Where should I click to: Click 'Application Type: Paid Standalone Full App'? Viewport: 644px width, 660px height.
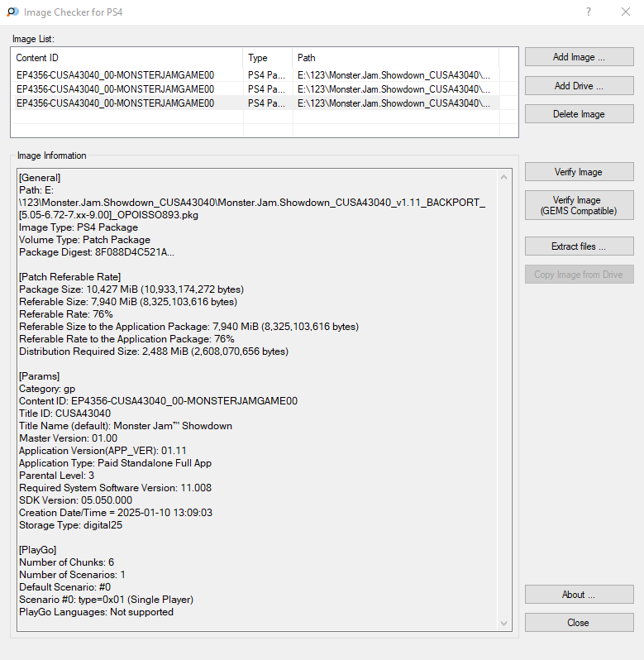point(115,463)
